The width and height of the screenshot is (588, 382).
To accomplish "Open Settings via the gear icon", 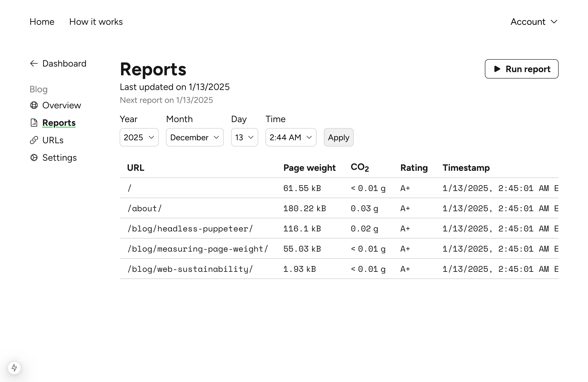I will click(34, 157).
